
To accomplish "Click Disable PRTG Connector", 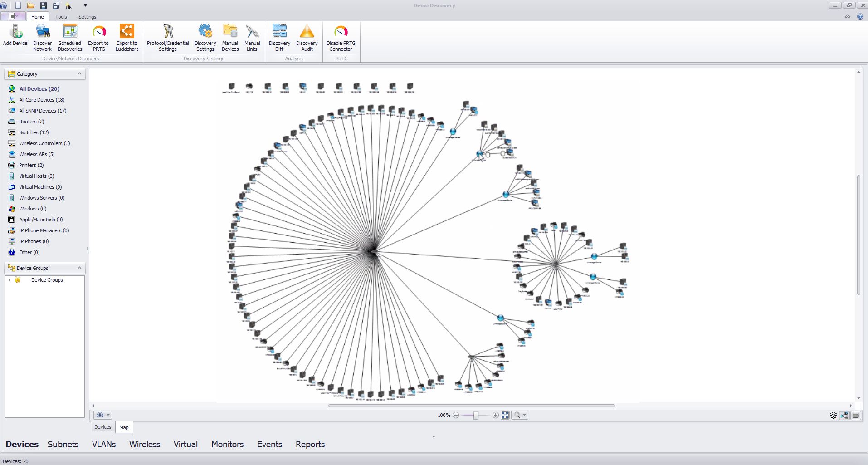I will point(341,38).
